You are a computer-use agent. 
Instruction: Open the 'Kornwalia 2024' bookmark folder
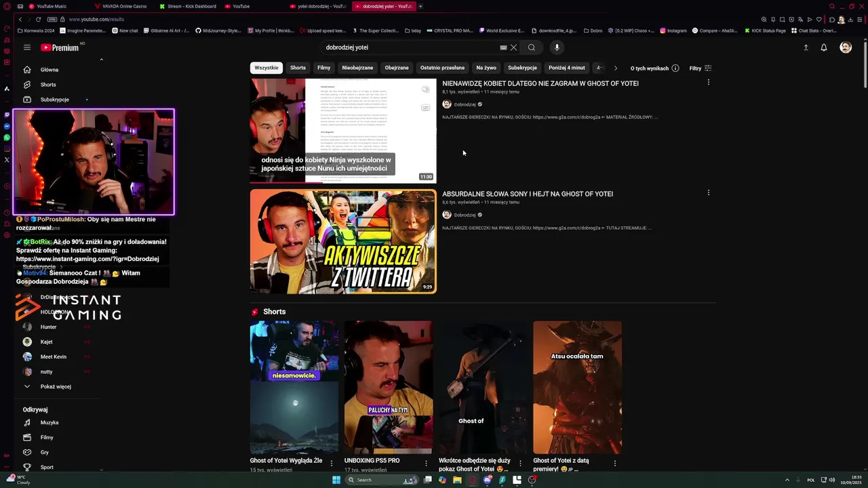tap(36, 30)
